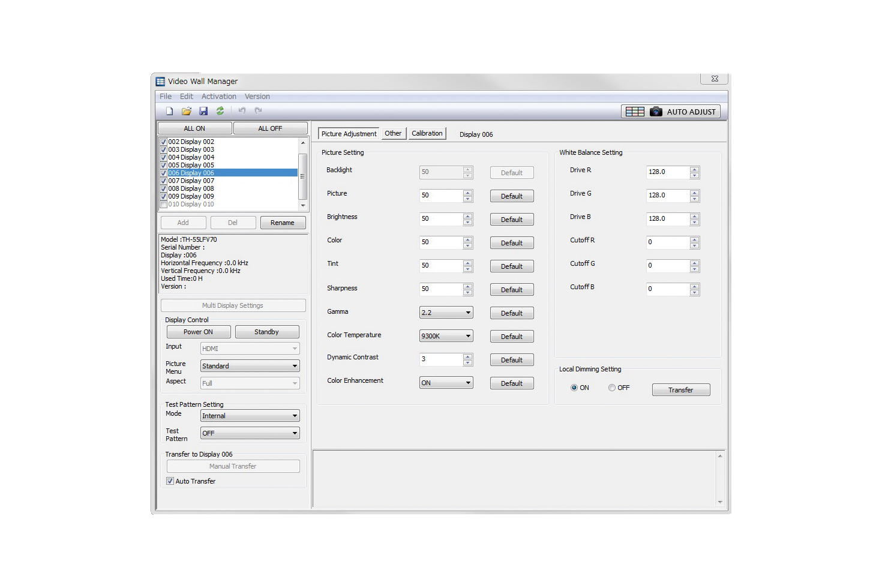Uncheck the Auto Transfer checkbox
The width and height of the screenshot is (882, 588).
coord(170,481)
